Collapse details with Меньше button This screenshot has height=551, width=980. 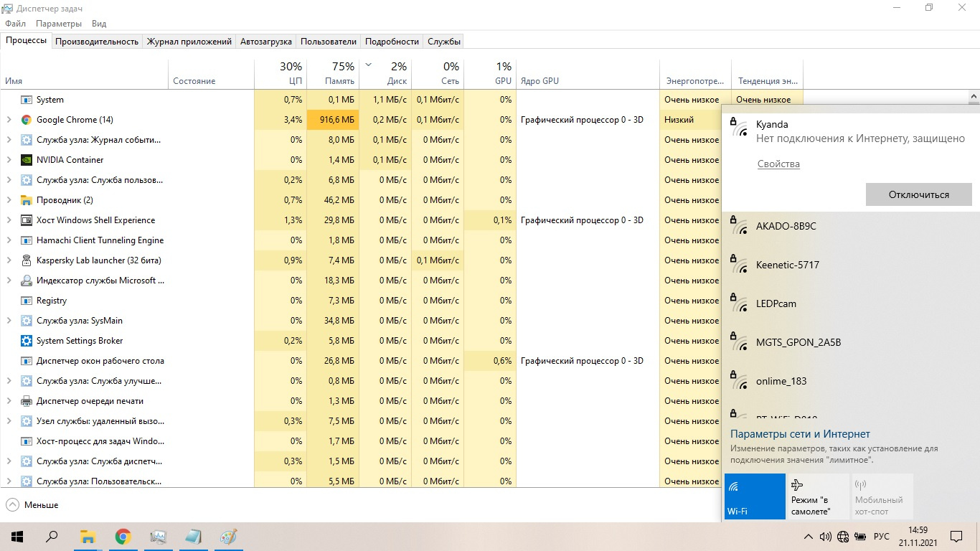32,505
